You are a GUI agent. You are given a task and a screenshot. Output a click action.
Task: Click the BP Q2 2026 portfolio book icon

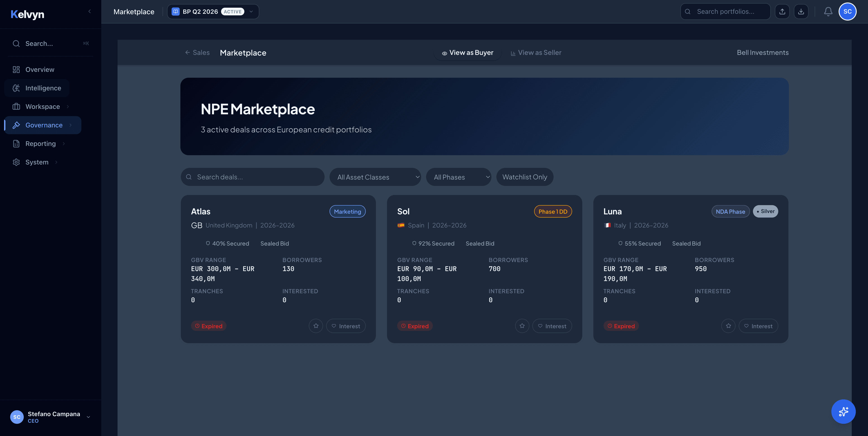(x=176, y=12)
